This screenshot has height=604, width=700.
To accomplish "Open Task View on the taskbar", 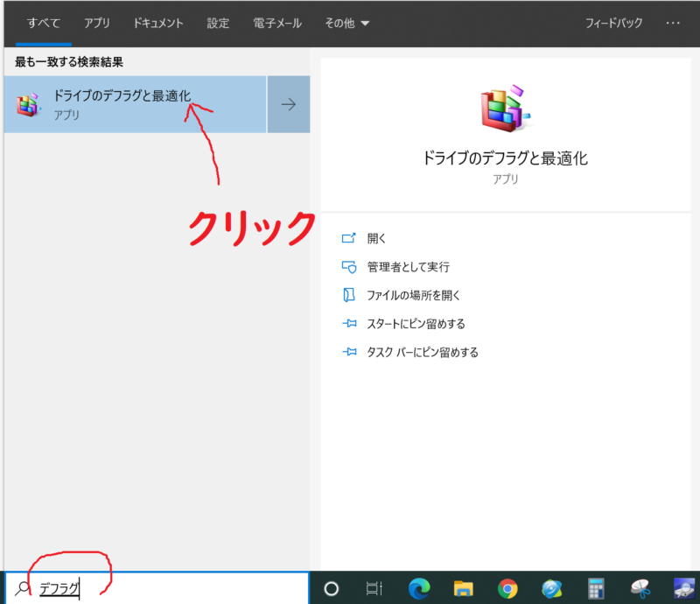I will (x=374, y=588).
